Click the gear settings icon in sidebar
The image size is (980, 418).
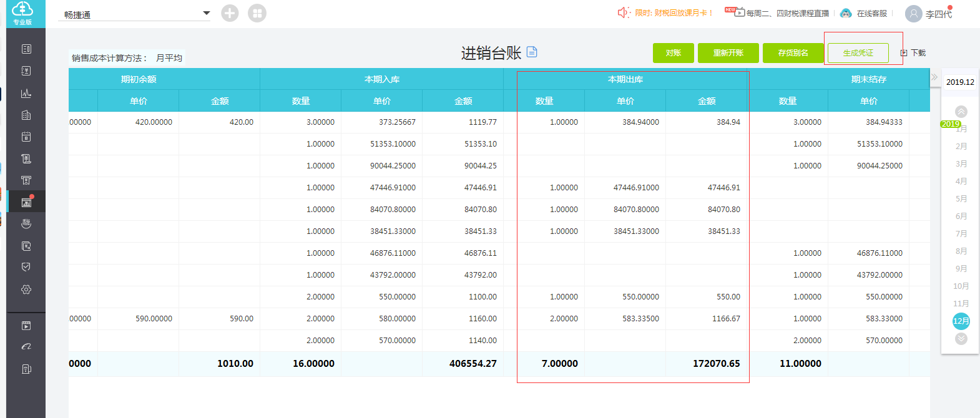click(26, 289)
